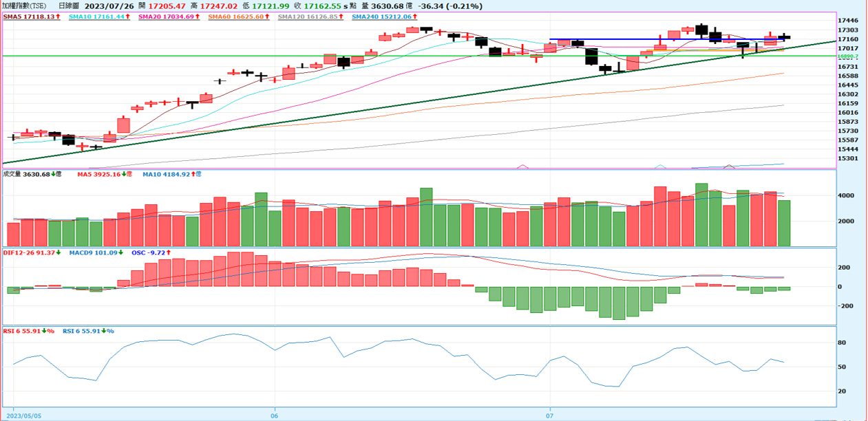Viewport: 868px width, 421px height.
Task: Click the 80 RSI axis label
Action: click(x=841, y=343)
